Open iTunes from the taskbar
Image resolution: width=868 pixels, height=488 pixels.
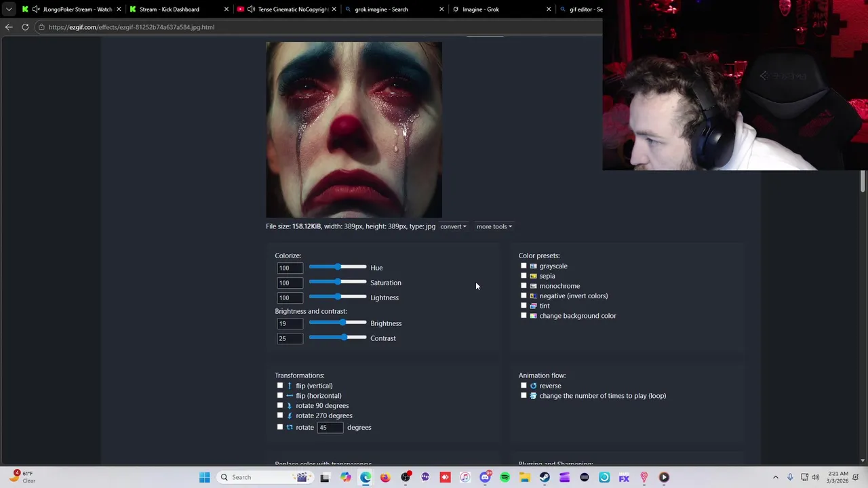coord(465,477)
